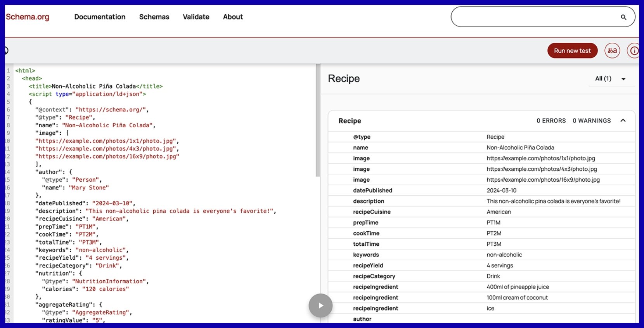Open the language selector icon
Viewport: 644px width, 328px height.
click(x=612, y=51)
